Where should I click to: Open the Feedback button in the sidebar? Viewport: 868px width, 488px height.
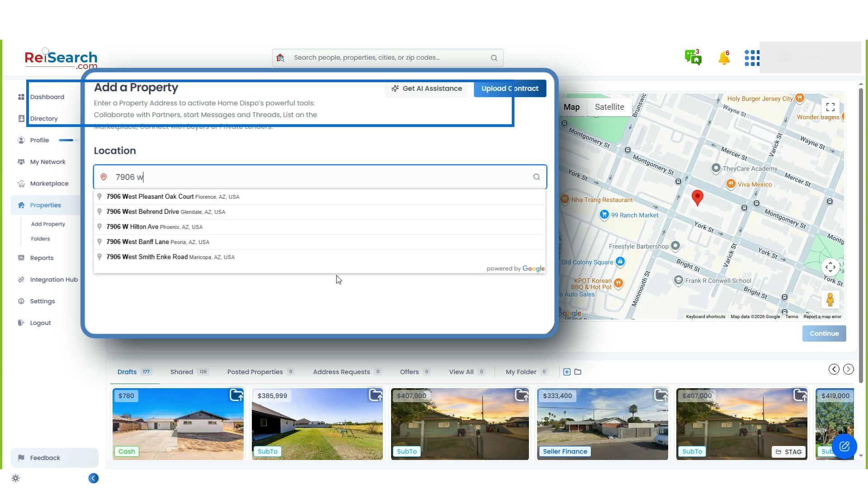pos(54,458)
